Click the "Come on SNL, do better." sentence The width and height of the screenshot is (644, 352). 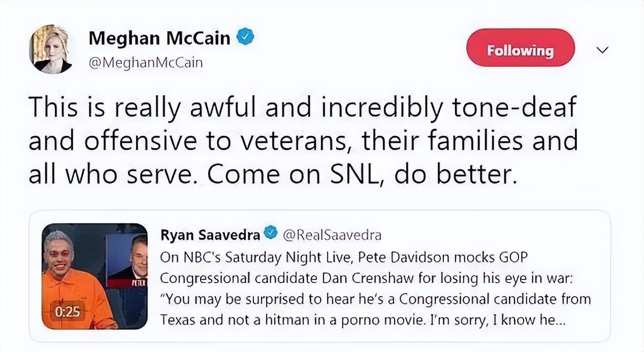click(363, 174)
